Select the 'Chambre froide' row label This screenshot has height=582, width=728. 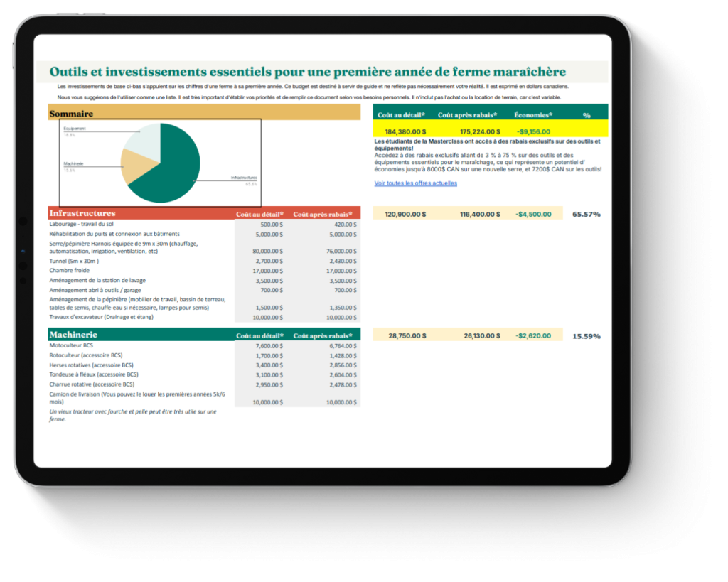69,271
